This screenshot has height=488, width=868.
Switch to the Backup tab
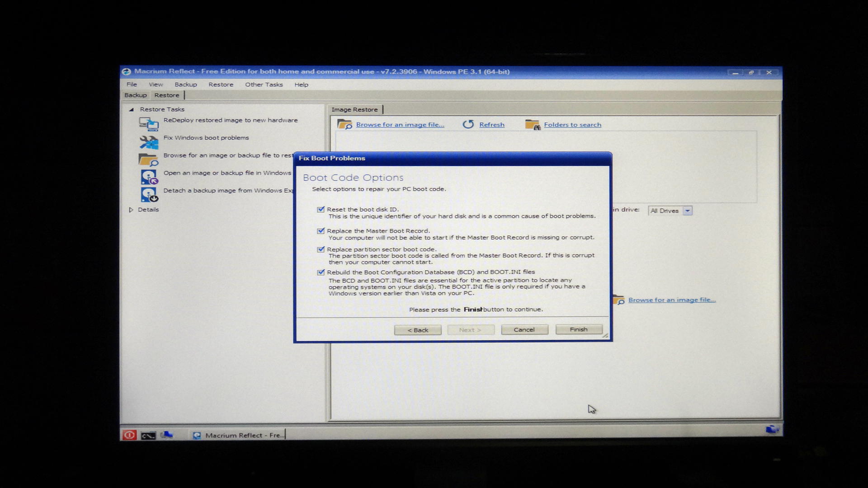pos(136,95)
